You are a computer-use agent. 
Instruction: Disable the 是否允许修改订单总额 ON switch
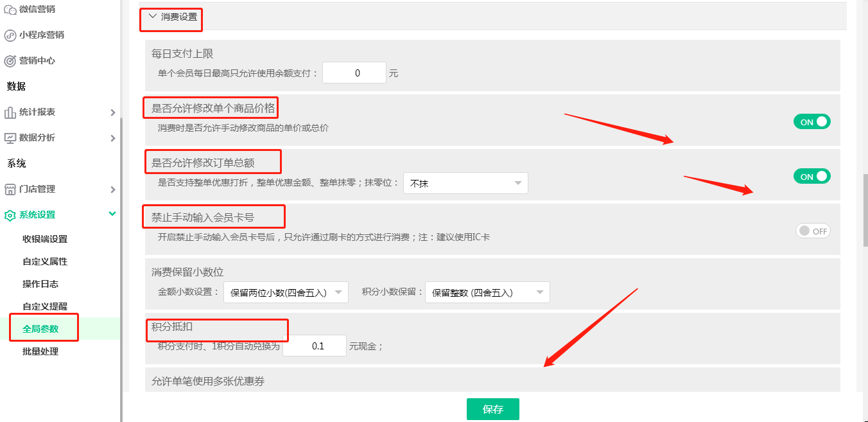(x=812, y=175)
